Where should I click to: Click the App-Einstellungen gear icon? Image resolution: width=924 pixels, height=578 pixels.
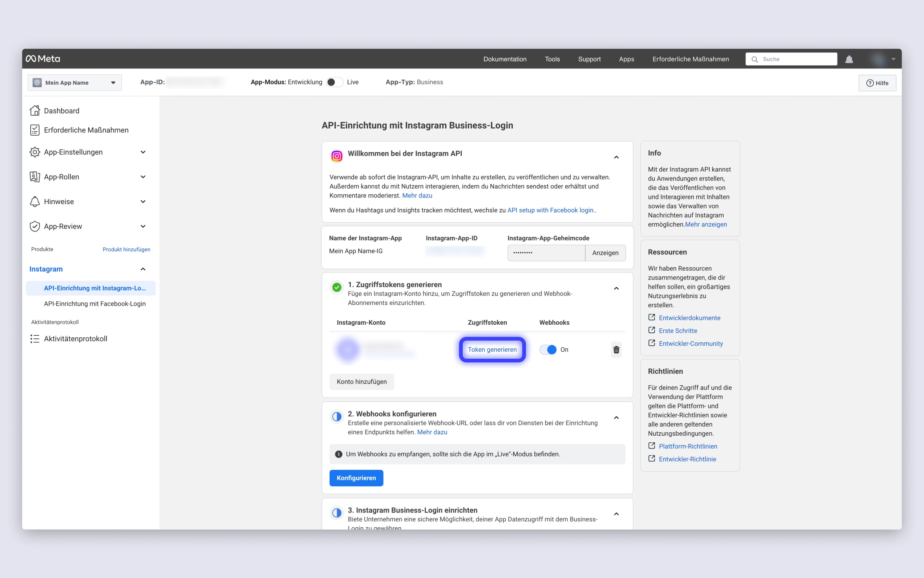pyautogui.click(x=35, y=152)
